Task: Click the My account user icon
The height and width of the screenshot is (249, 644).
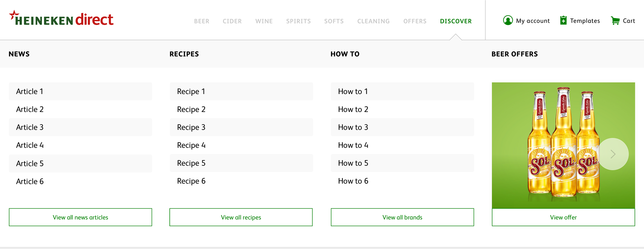Action: click(508, 20)
